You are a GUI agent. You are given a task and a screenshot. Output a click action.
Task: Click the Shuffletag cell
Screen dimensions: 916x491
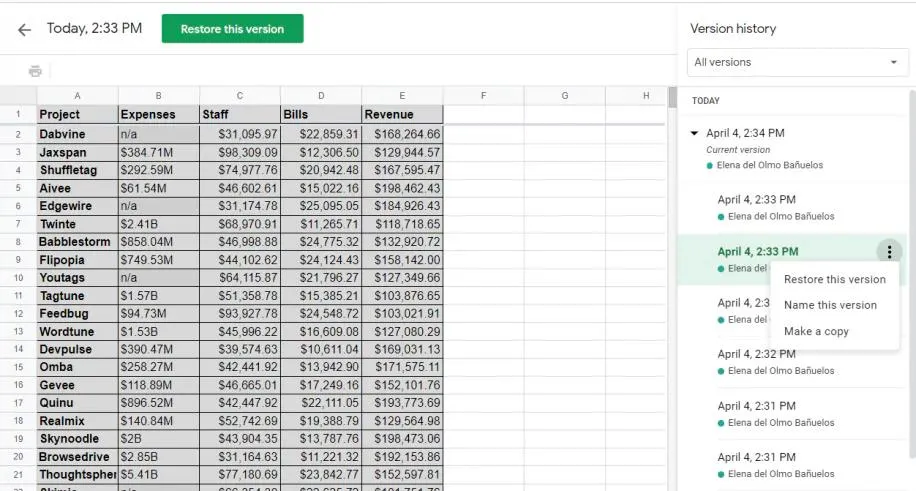[77, 170]
